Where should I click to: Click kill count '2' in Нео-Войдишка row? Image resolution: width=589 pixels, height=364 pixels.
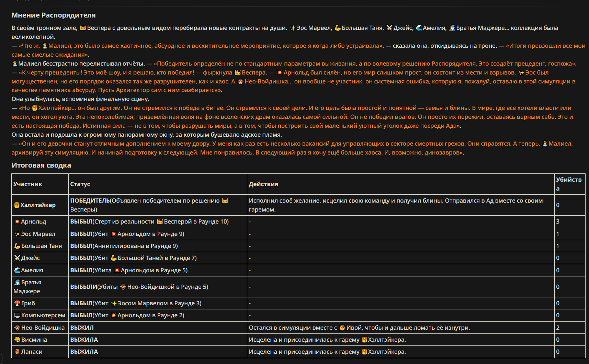(558, 328)
